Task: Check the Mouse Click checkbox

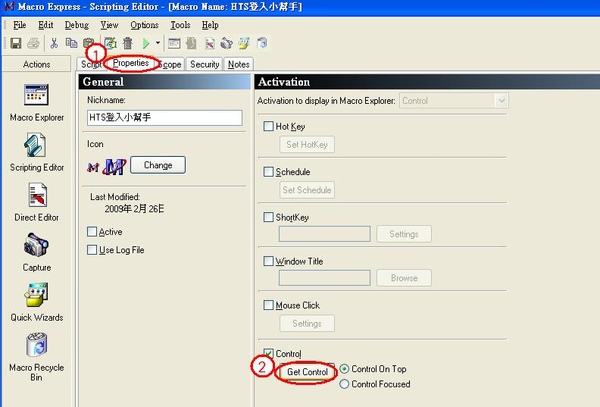Action: [268, 305]
